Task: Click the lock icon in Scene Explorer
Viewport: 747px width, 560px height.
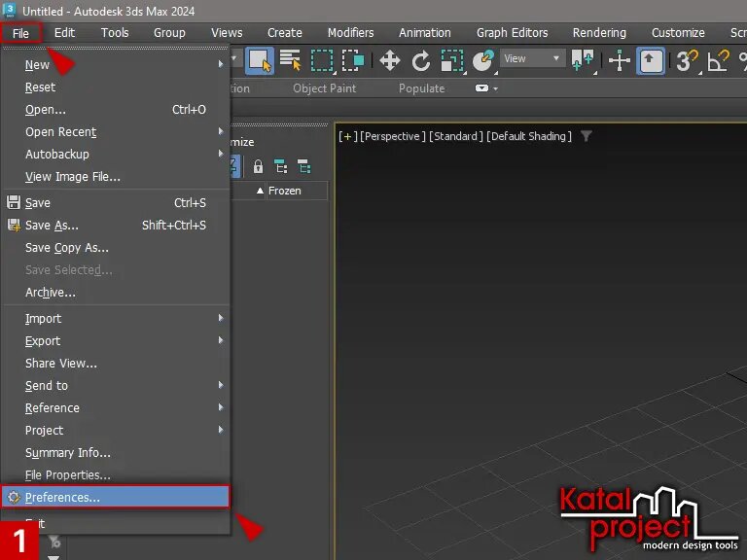Action: [258, 166]
